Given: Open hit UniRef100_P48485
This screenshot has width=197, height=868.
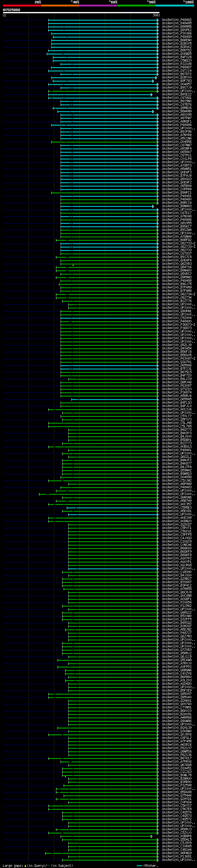Looking at the screenshot, I should 176,23.
